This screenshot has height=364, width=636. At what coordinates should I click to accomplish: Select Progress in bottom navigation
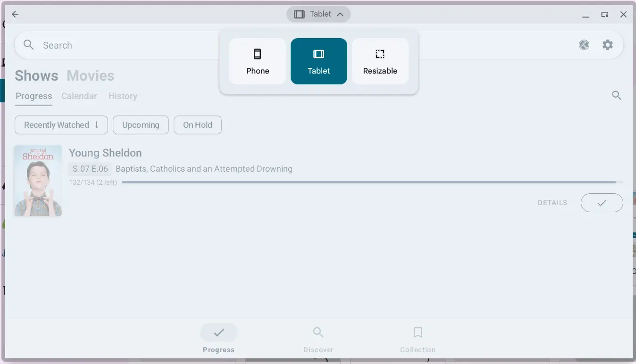click(x=219, y=339)
